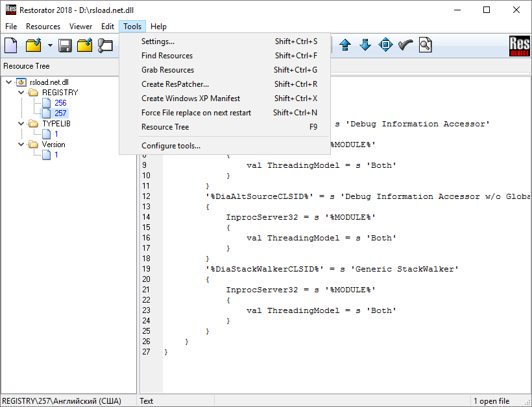
Task: Choose Configure tools... menu entry
Action: (x=225, y=146)
